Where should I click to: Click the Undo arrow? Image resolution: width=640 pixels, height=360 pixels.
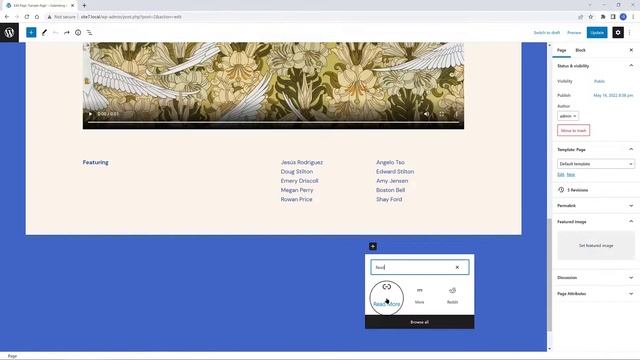pos(56,32)
